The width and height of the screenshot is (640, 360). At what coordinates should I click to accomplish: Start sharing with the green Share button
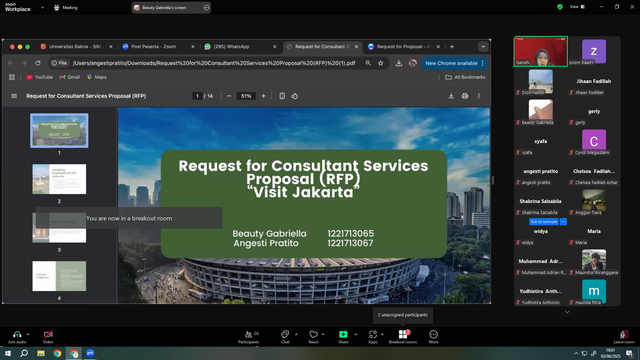(x=343, y=337)
